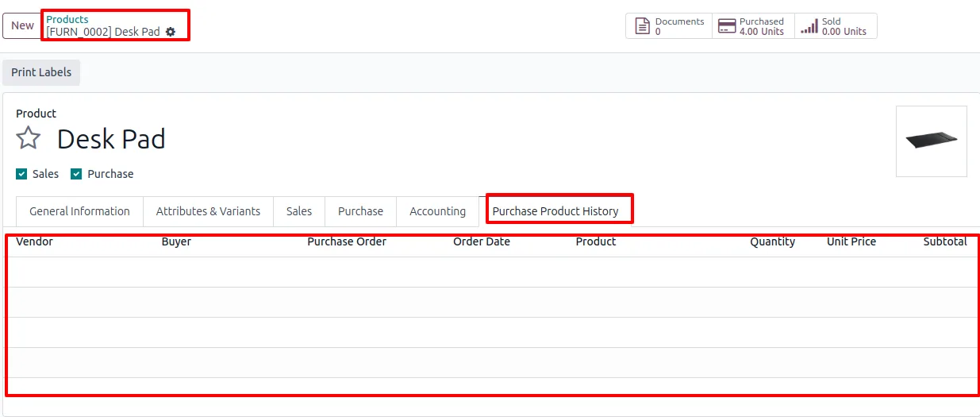This screenshot has width=980, height=417.
Task: Select the Purchase Product History tab
Action: (x=555, y=211)
